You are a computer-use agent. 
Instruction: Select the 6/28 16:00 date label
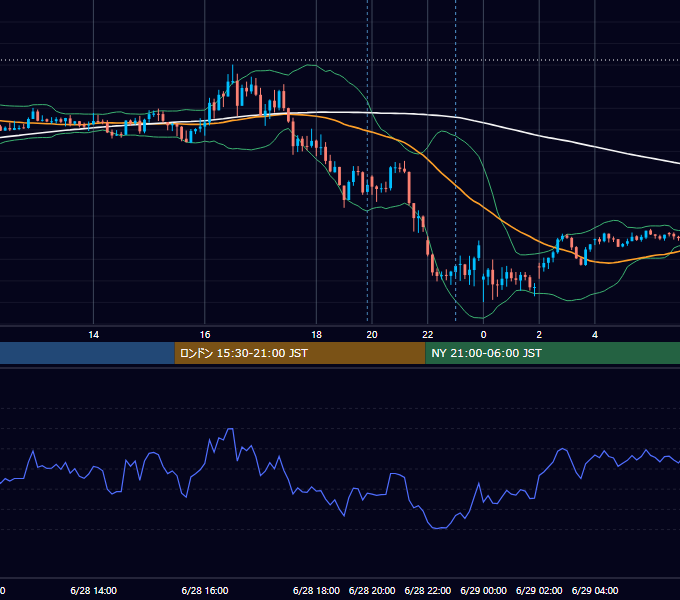pos(205,590)
